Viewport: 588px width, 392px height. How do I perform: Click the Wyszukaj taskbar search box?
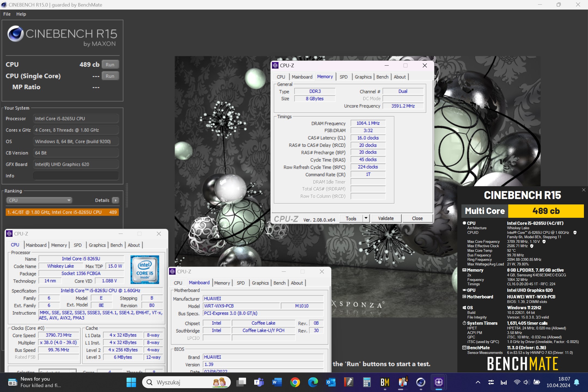186,382
